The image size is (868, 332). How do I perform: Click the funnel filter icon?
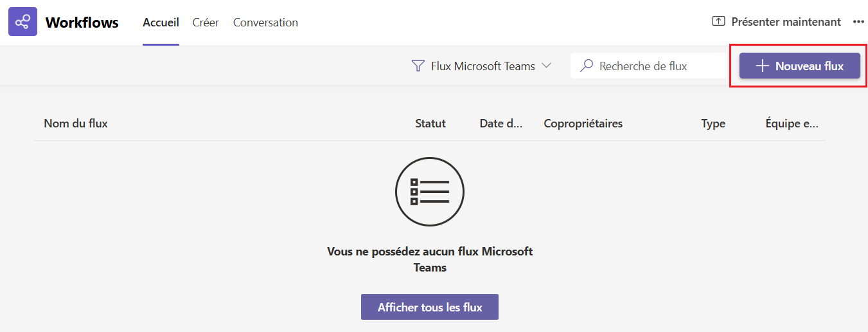click(x=418, y=66)
